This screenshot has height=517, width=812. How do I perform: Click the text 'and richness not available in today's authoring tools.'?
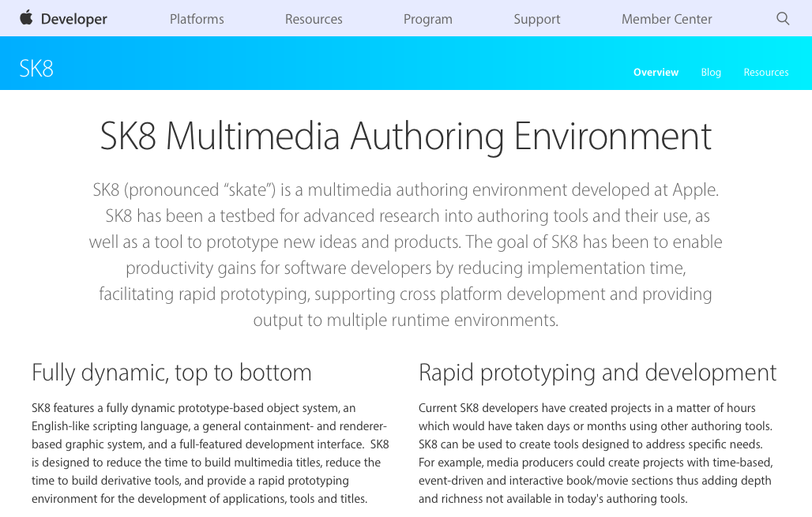click(553, 499)
